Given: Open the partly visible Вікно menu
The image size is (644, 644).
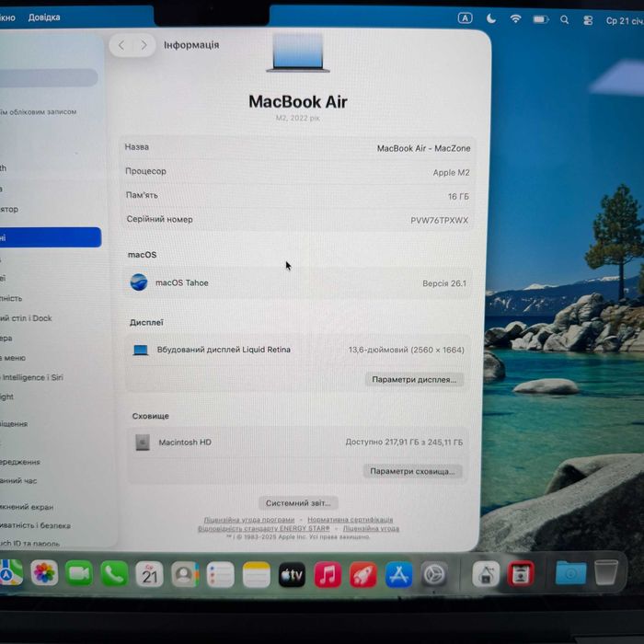Looking at the screenshot, I should (x=7, y=17).
